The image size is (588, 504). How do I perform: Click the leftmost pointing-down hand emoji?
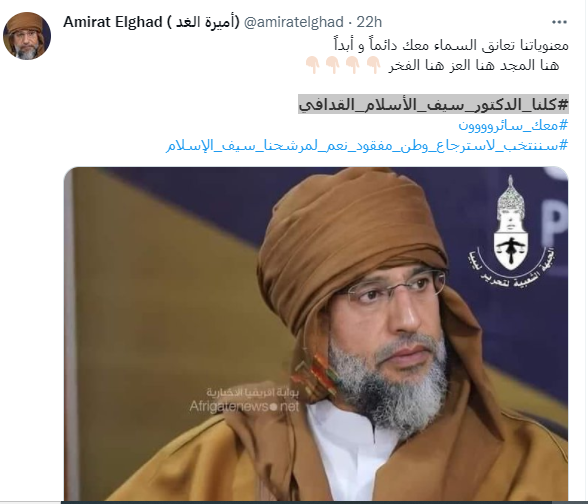312,65
